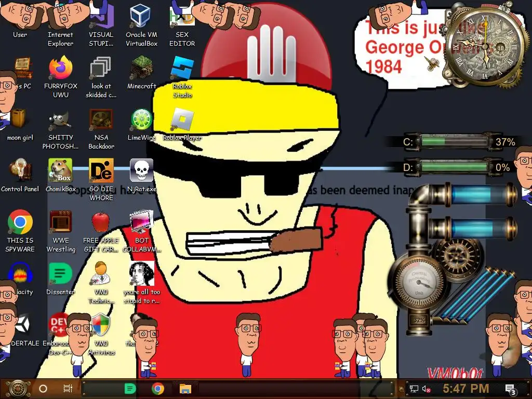Launch the Roblox Player icon
532x399 pixels.
(x=182, y=124)
